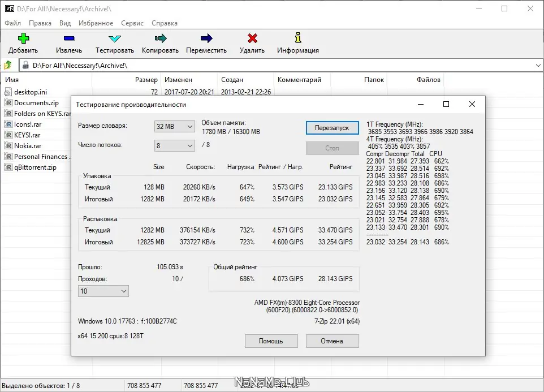
Task: Sort by the Создан column header
Action: (246, 80)
